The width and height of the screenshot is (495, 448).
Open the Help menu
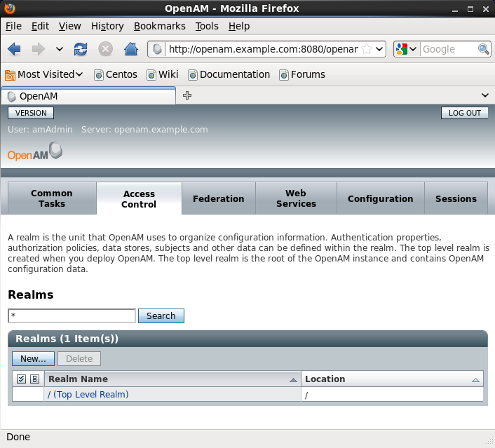[x=239, y=26]
